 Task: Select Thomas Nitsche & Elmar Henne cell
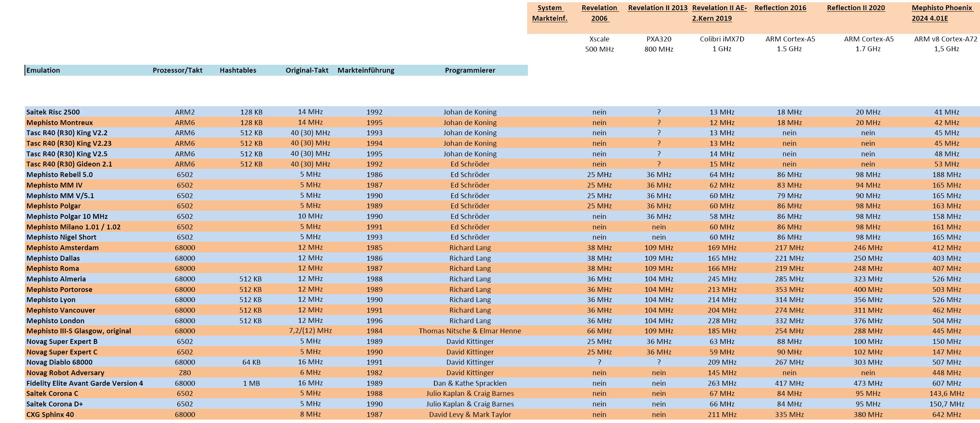(x=470, y=331)
